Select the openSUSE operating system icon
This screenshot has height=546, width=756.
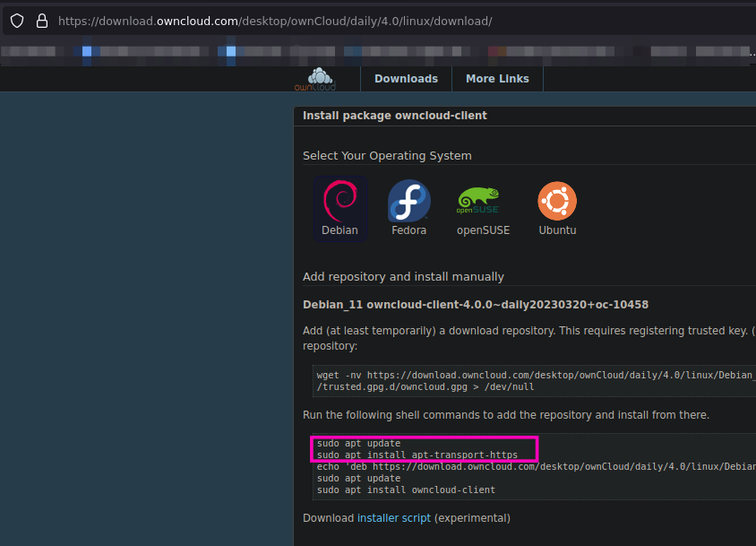(483, 209)
